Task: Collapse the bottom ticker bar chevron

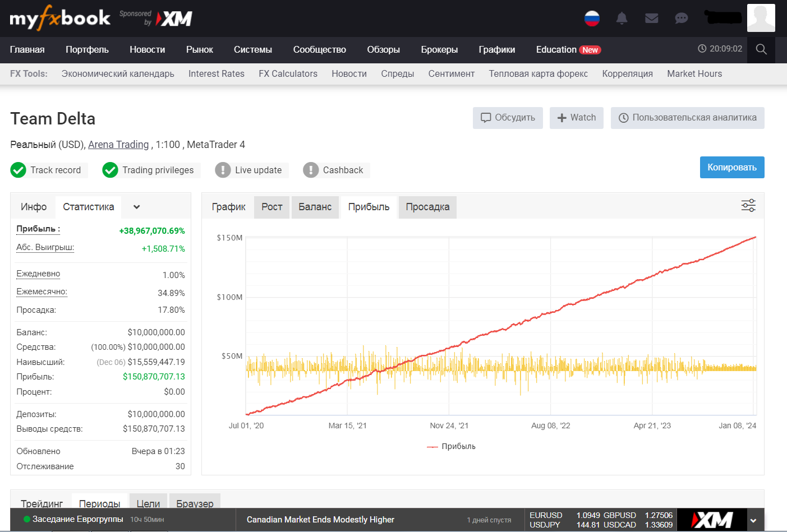Action: click(753, 520)
